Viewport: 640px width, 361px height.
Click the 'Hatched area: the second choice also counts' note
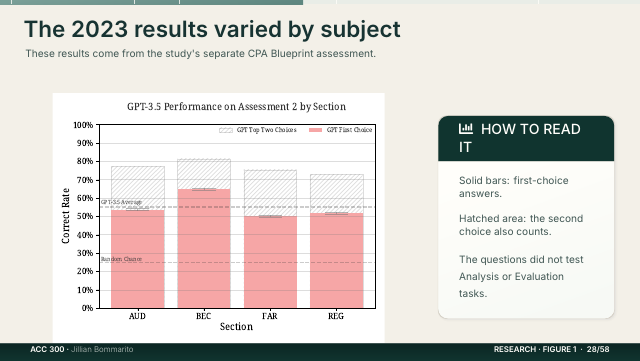(x=521, y=225)
